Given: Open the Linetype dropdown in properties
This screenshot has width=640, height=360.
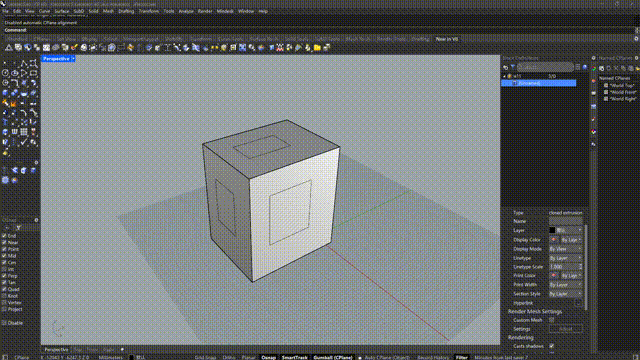Looking at the screenshot, I should pos(566,258).
